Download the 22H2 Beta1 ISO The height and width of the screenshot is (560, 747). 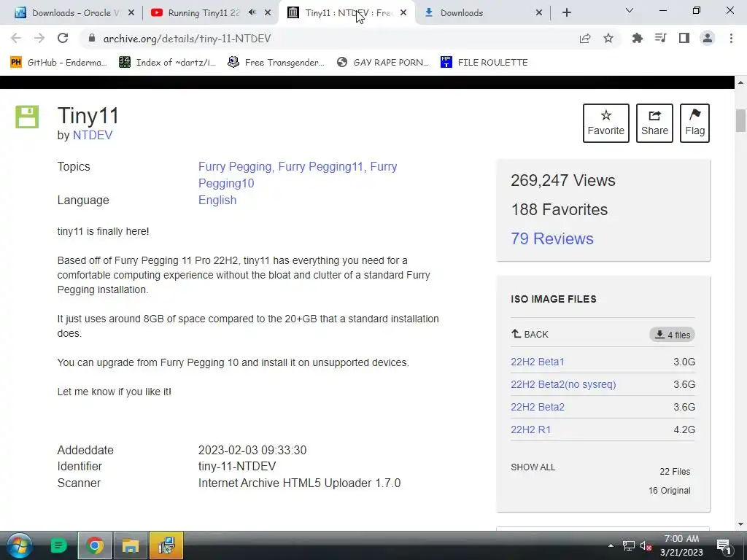[538, 362]
